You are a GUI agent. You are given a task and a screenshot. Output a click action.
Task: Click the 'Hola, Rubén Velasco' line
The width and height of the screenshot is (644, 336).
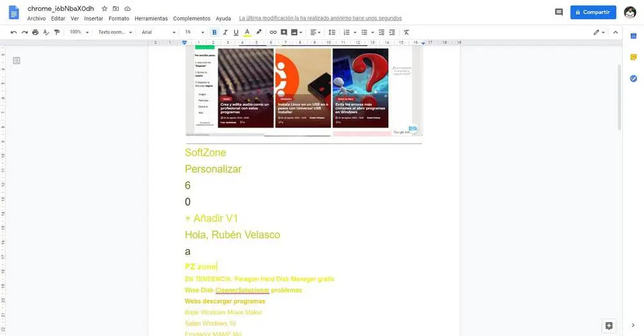(232, 234)
